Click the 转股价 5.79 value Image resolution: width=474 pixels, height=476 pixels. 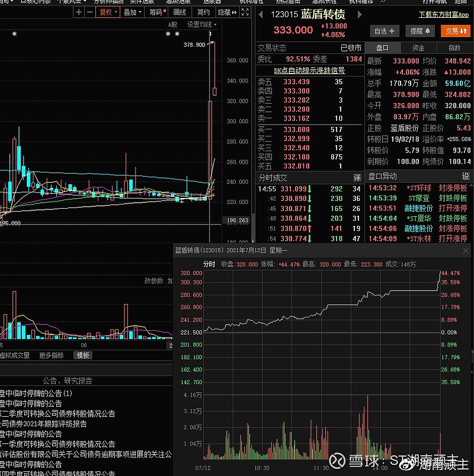point(412,150)
